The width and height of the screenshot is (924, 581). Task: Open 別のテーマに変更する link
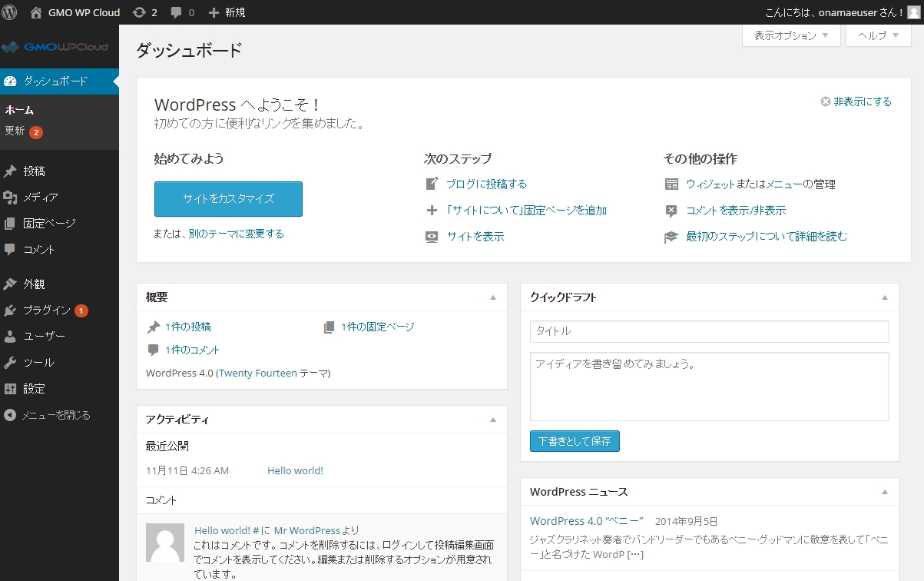237,234
